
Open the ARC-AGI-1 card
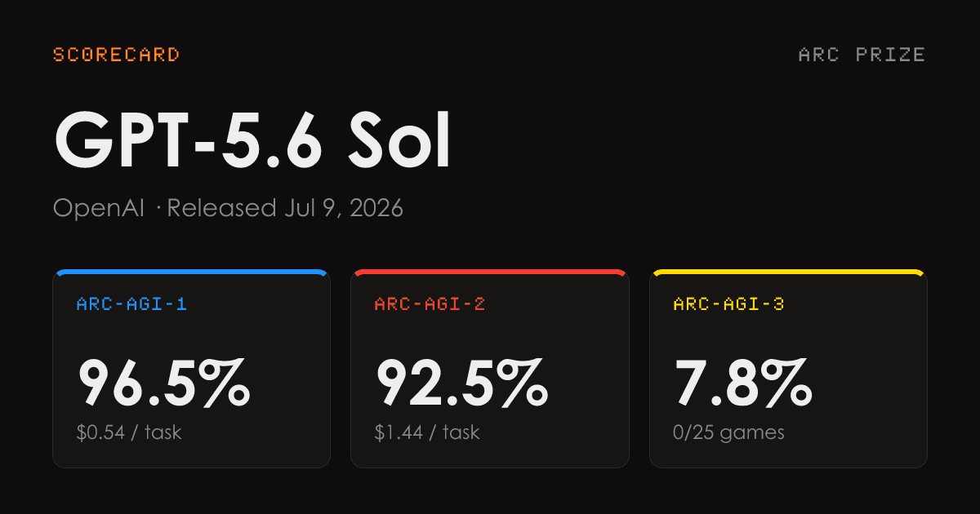click(192, 368)
